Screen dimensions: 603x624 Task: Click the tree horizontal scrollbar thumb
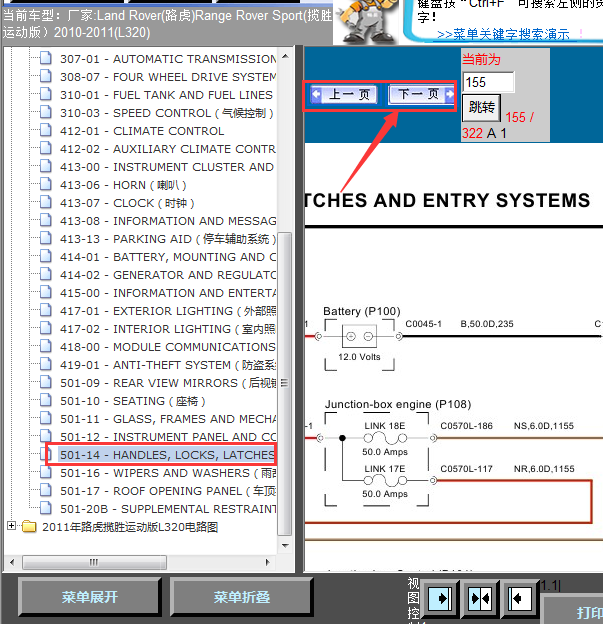coord(94,562)
